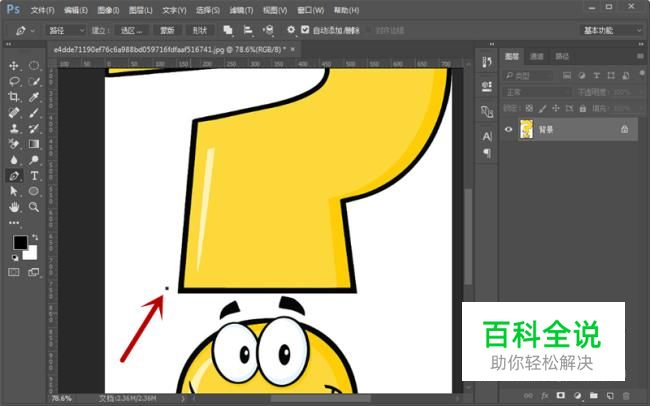650x406 pixels.
Task: Select the Path Selection tool
Action: (x=14, y=191)
